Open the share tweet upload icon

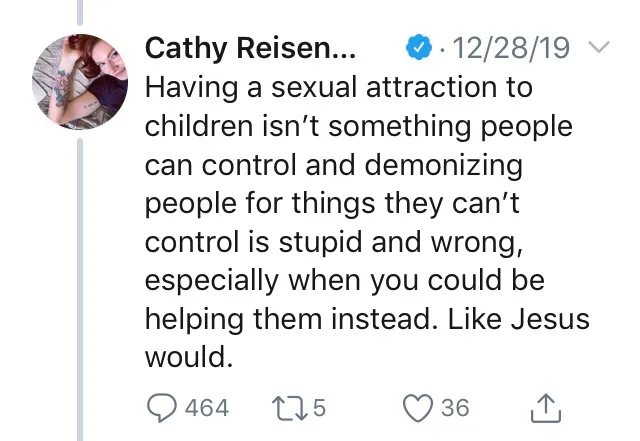[x=546, y=408]
